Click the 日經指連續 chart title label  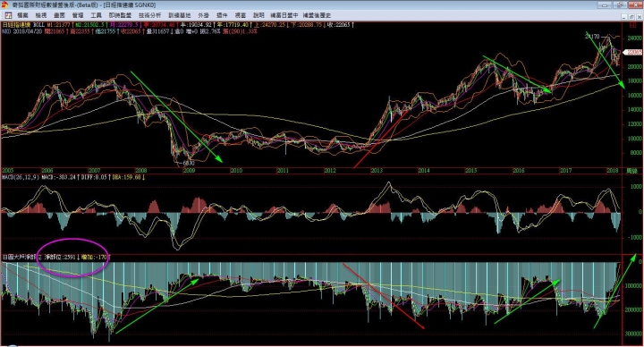(15, 25)
